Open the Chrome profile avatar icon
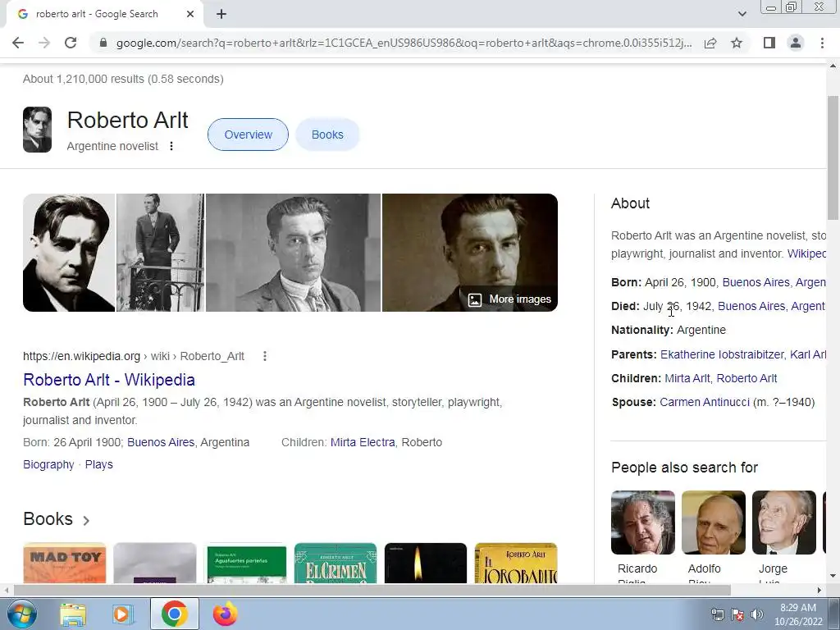Image resolution: width=840 pixels, height=630 pixels. pyautogui.click(x=796, y=43)
